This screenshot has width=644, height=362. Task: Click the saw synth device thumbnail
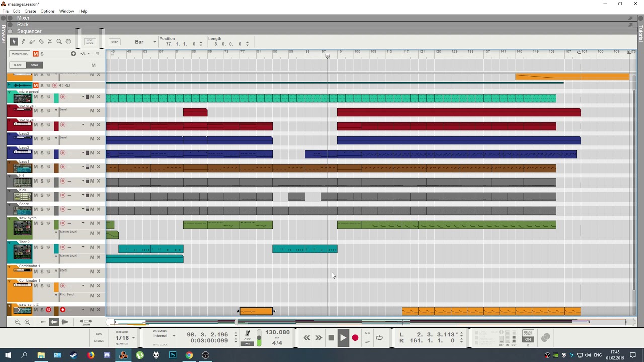22,229
